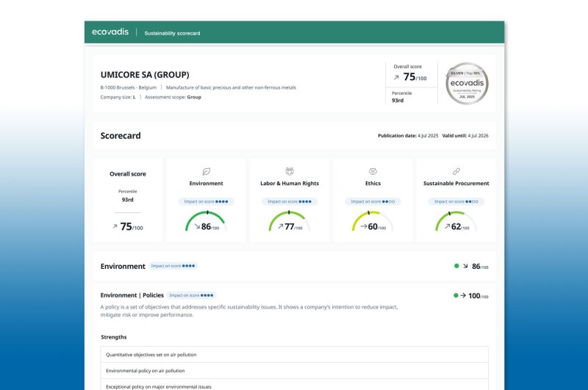The image size is (588, 390).
Task: Click the upward arrow in Sustainable Procurement gauge
Action: [x=448, y=226]
